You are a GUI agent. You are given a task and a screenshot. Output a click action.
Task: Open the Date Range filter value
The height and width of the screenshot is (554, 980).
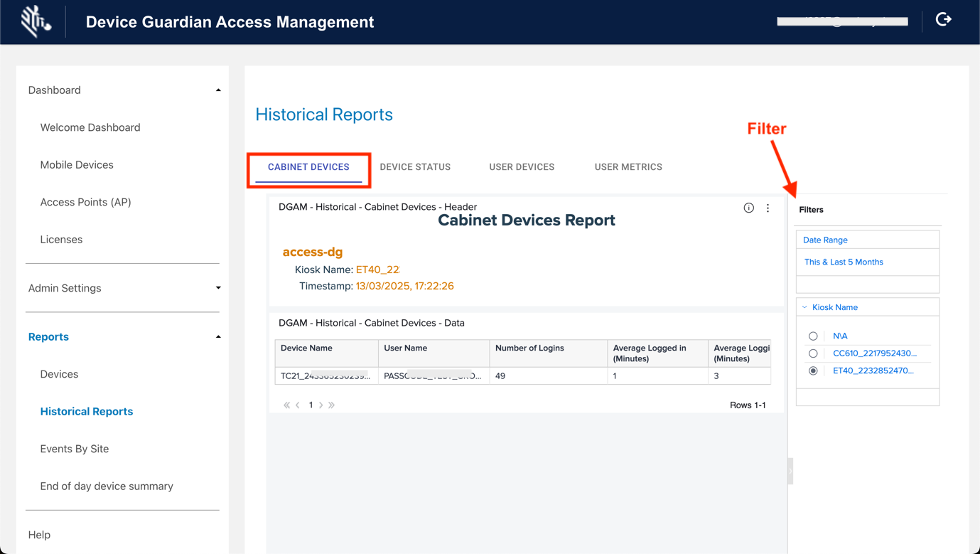click(x=844, y=262)
